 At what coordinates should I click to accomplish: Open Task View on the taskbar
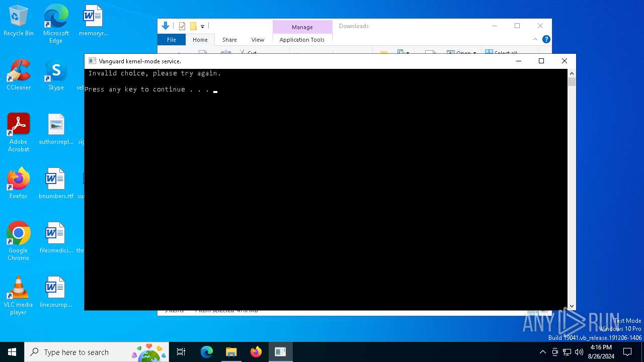[181, 352]
